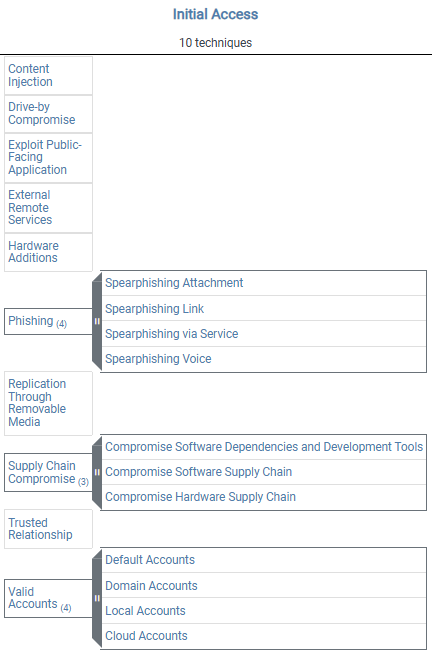
Task: Open the Initial Access tactic heading
Action: (216, 14)
